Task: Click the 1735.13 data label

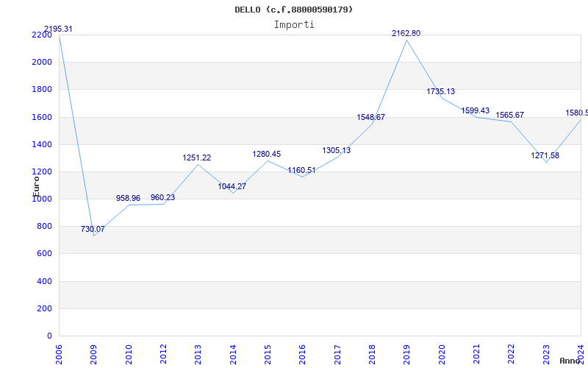Action: 441,91
